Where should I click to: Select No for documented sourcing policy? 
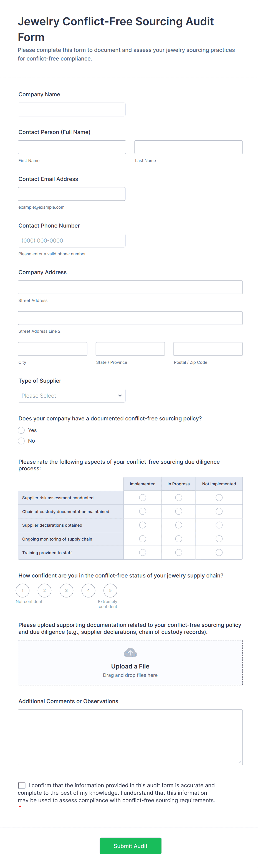pyautogui.click(x=21, y=441)
